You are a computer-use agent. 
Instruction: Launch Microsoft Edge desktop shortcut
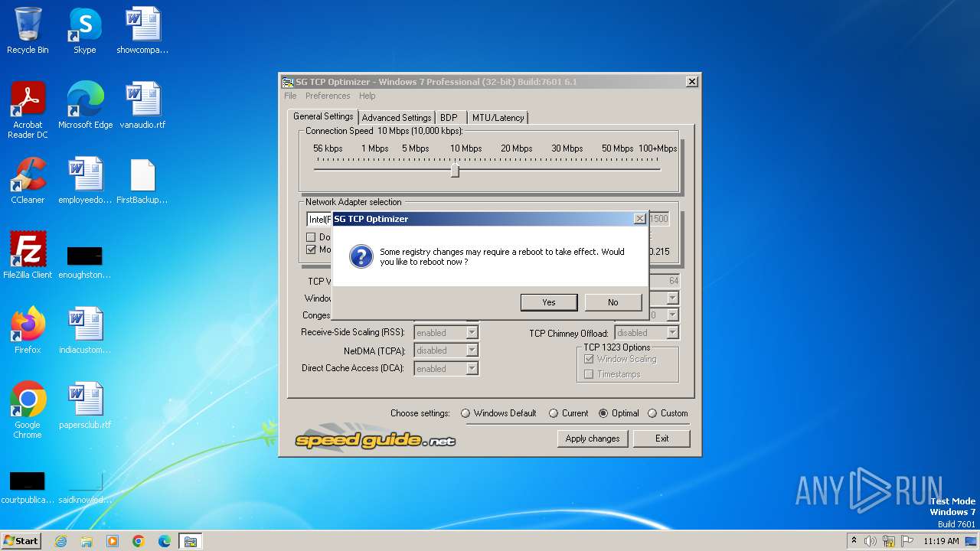(85, 106)
